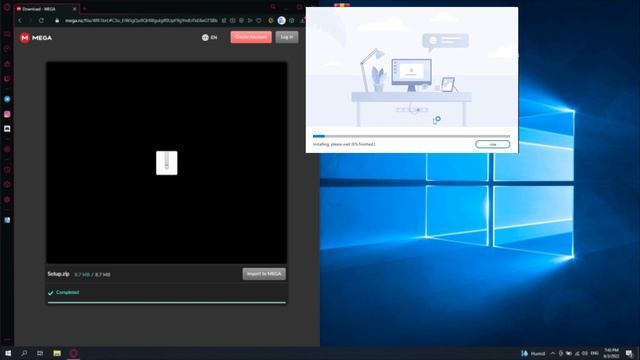
Task: Click the Setup.zip file name
Action: tap(58, 274)
